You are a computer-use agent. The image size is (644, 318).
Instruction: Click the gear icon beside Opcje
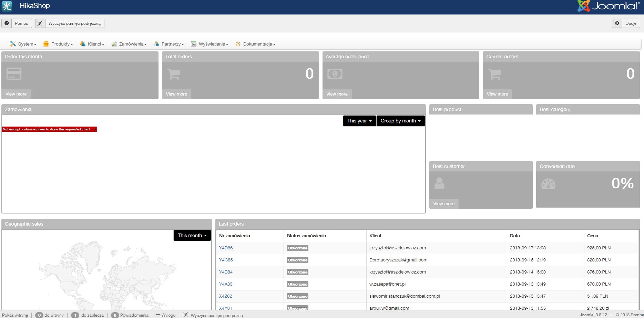click(x=617, y=23)
